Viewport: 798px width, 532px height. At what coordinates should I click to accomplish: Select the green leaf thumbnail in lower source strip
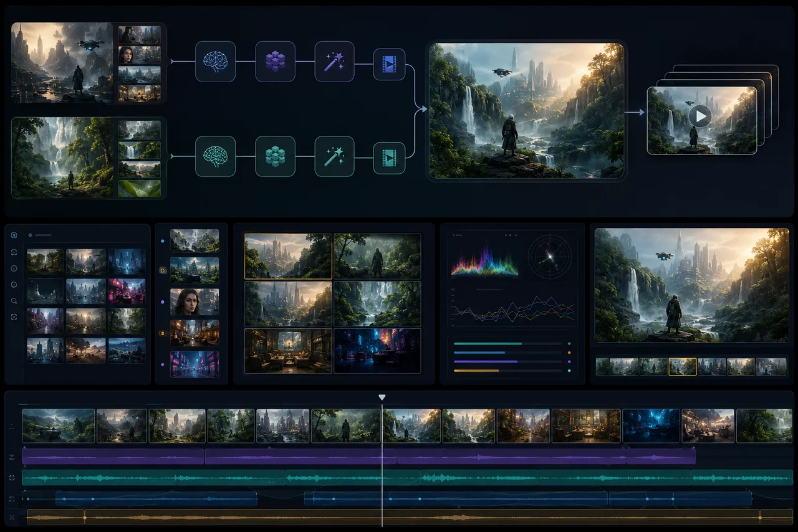click(140, 189)
